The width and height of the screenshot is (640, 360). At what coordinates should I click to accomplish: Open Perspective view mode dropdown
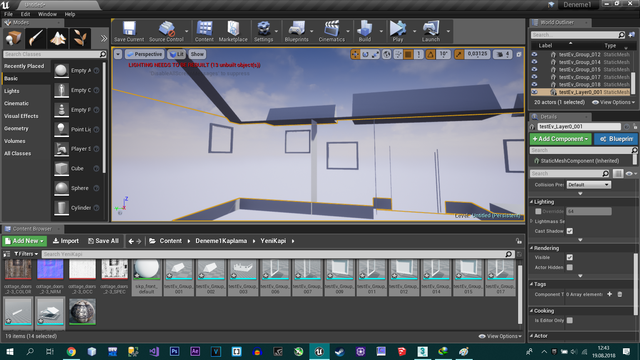point(144,54)
